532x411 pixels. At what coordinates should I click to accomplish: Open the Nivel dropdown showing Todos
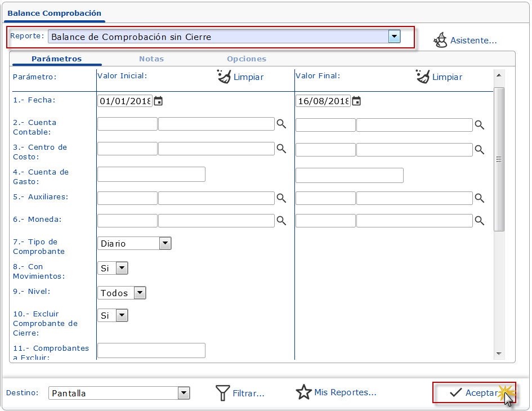click(x=140, y=293)
